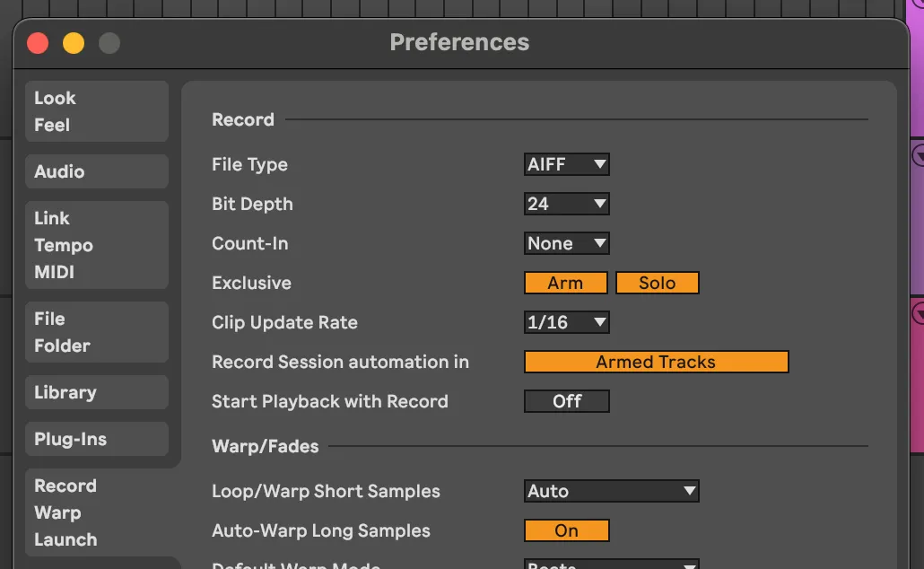Switch to the Audio preferences tab
This screenshot has width=924, height=569.
coord(96,171)
